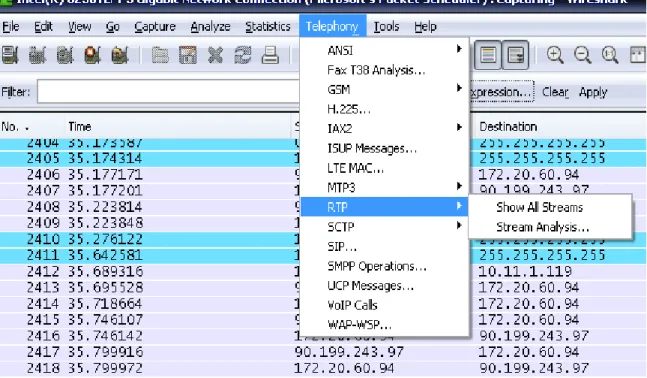Viewport: 647px width, 378px height.
Task: Click the list interfaces toolbar icon
Action: (10, 55)
